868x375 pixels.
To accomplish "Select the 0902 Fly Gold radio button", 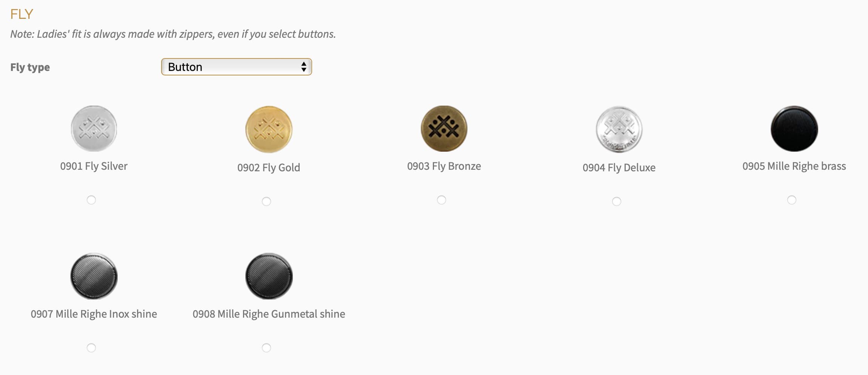I will click(266, 201).
